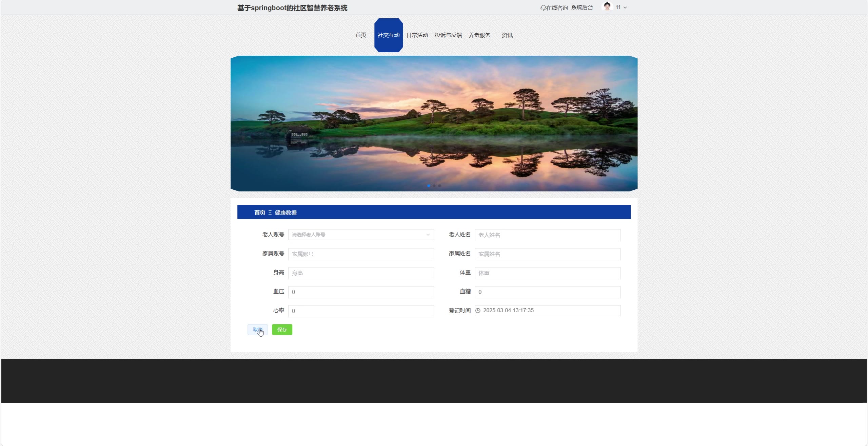Switch to the 日常活动 menu item
Image resolution: width=868 pixels, height=446 pixels.
coord(417,35)
